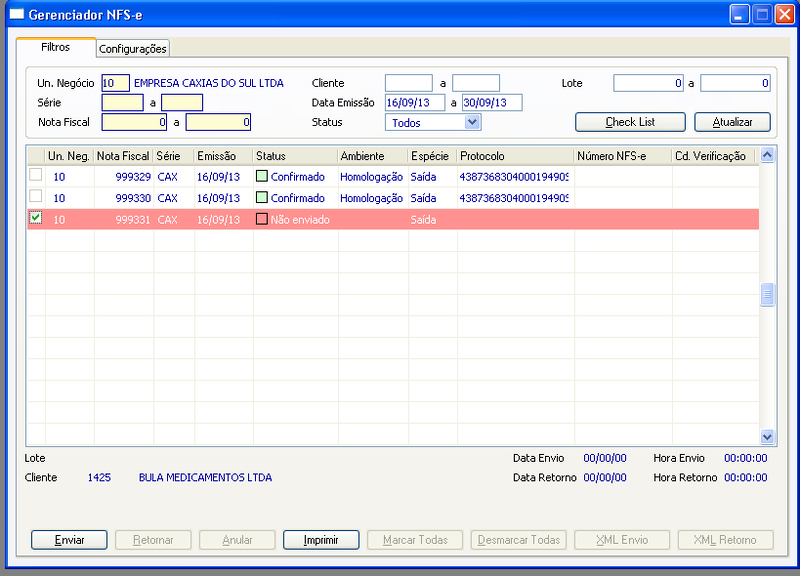Viewport: 800px width, 576px height.
Task: Click the protocol number in row 999329
Action: point(514,177)
